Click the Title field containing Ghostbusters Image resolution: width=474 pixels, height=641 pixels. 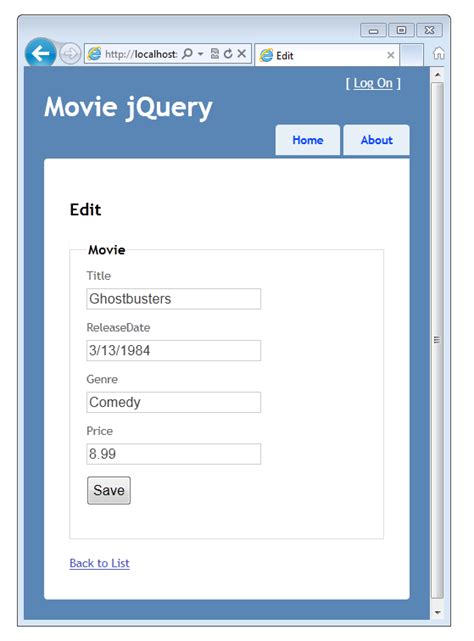pyautogui.click(x=173, y=299)
